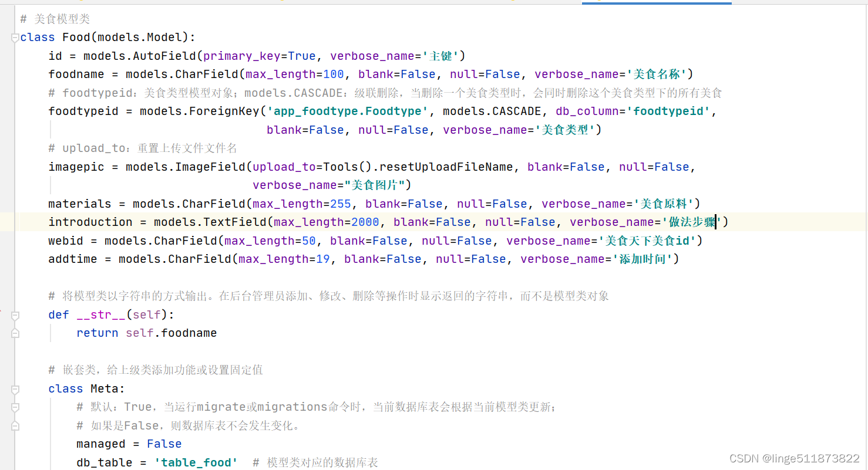This screenshot has width=868, height=470.
Task: Click 'models.AutoField' on the id line
Action: click(x=140, y=56)
